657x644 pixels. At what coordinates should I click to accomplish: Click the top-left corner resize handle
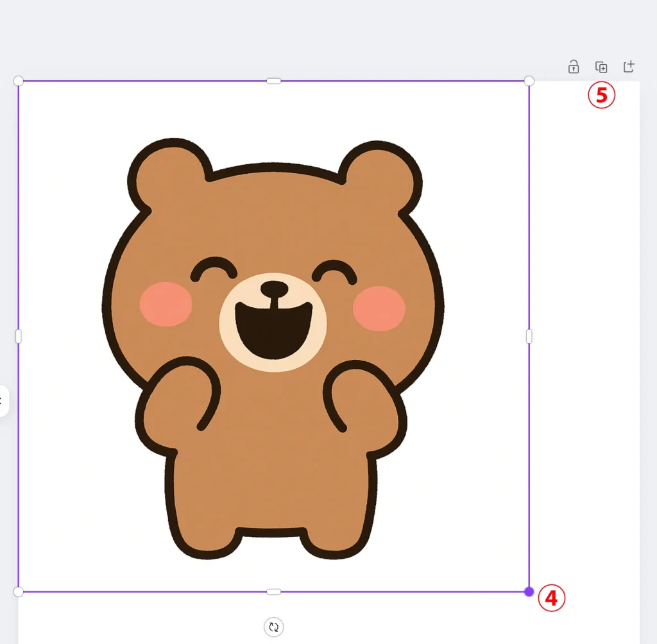(x=19, y=81)
